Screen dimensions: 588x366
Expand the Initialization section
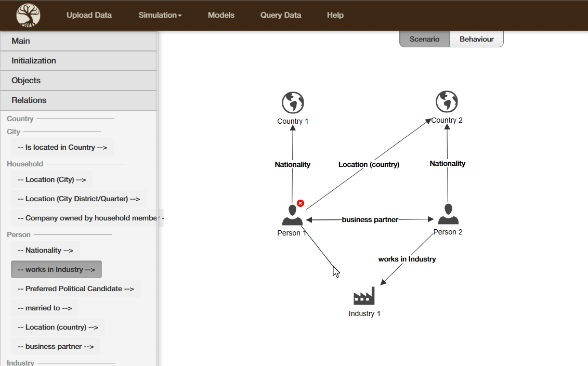pos(79,61)
